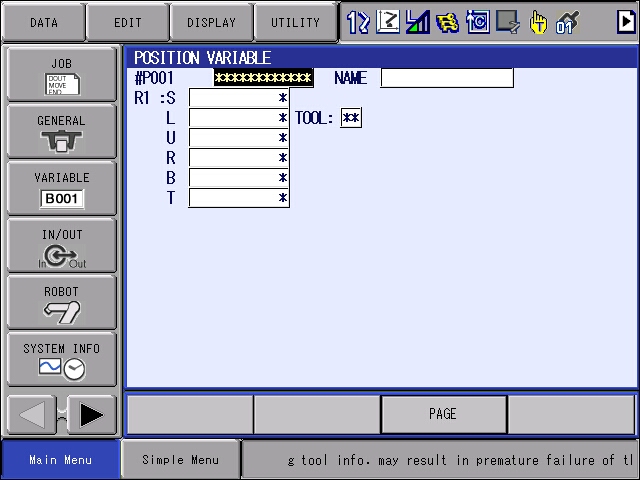This screenshot has width=640, height=480.
Task: Open the VARIABLE B001 menu
Action: click(x=62, y=188)
